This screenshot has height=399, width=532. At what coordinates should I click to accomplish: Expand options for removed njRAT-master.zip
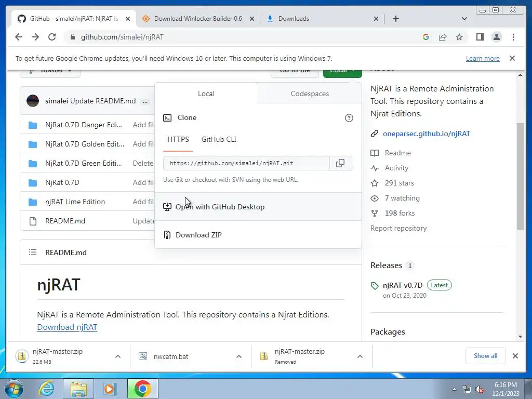[x=360, y=356]
